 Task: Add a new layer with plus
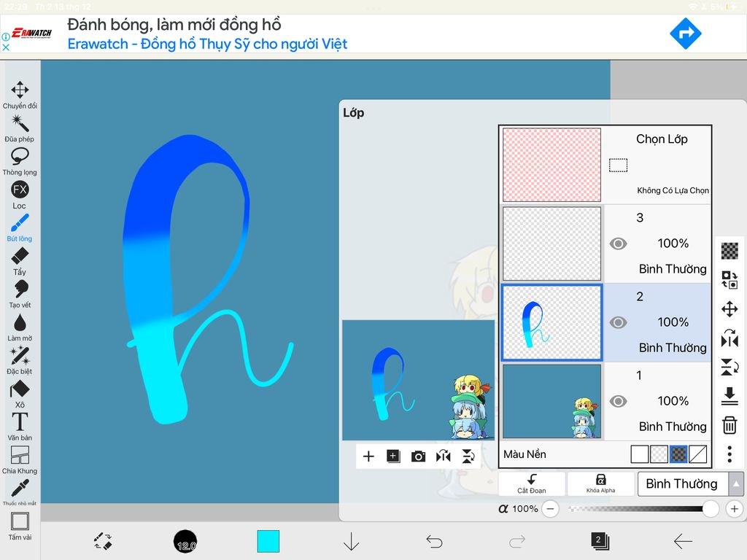(x=368, y=456)
